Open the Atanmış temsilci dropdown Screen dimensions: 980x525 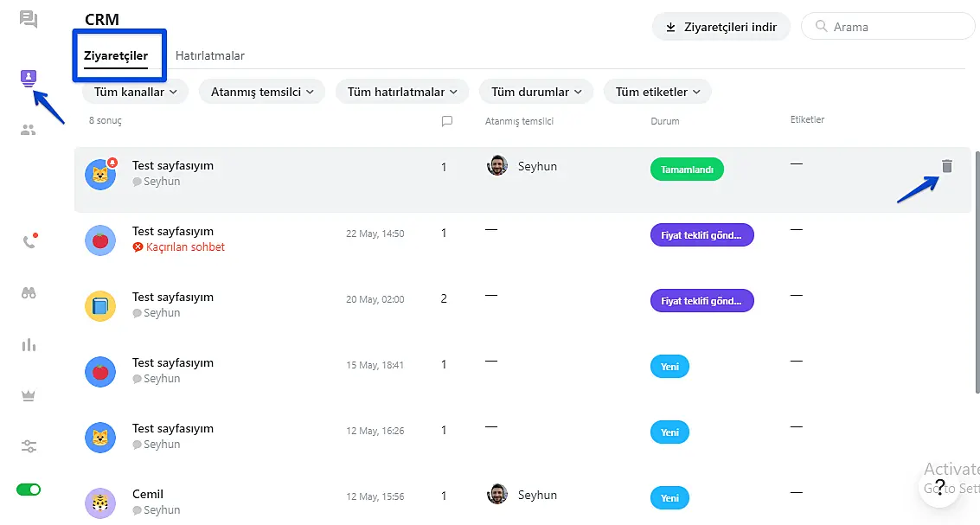(x=261, y=92)
